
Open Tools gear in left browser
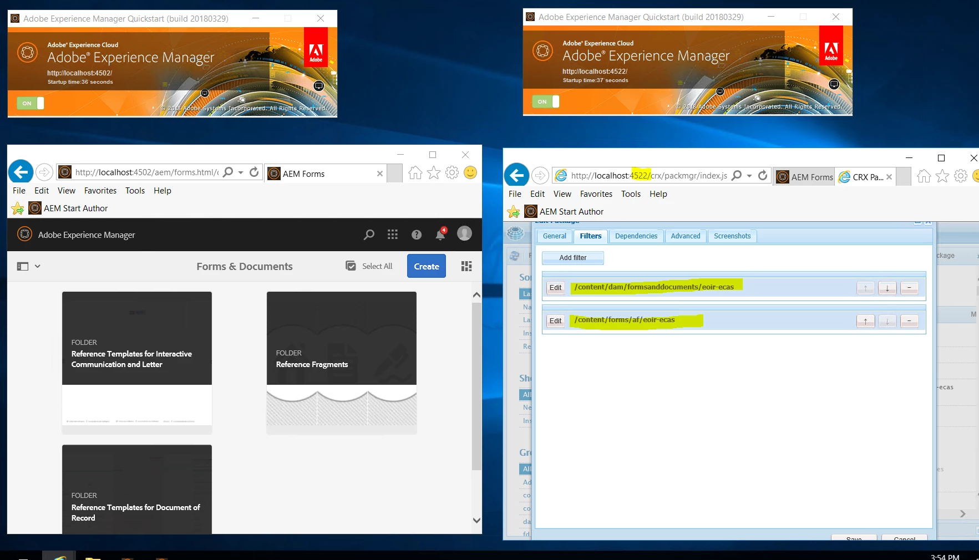coord(452,173)
